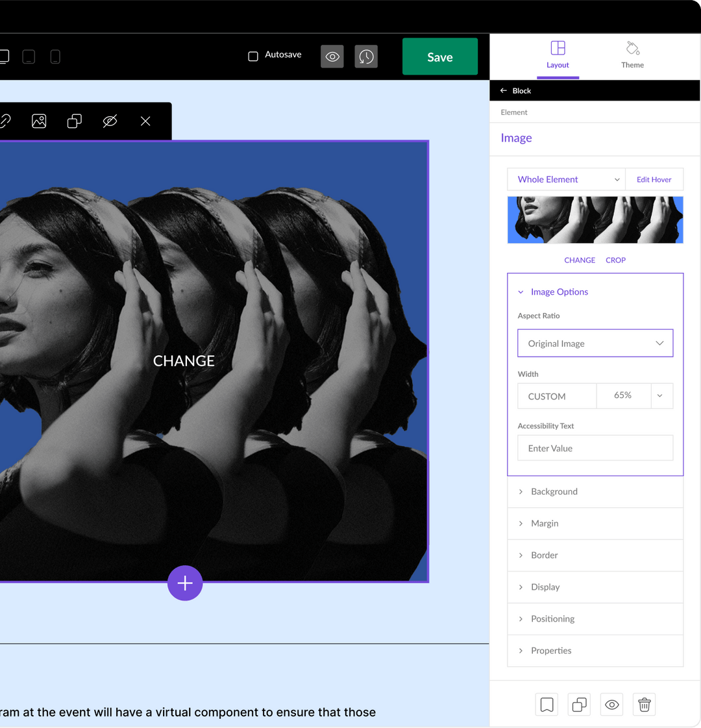Hide image using the eye-slash icon
Viewport: 701px width, 728px height.
click(110, 121)
